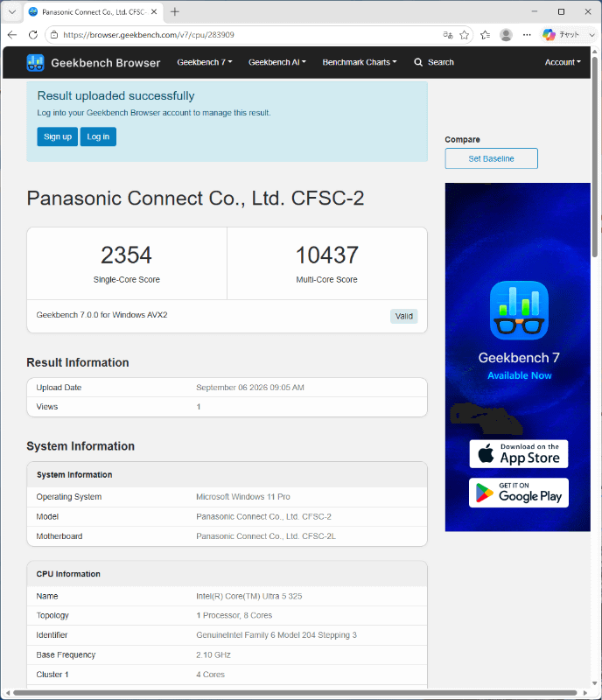This screenshot has width=602, height=700.
Task: Click the upload date September 06 2026 09:05 AM
Action: (x=250, y=388)
